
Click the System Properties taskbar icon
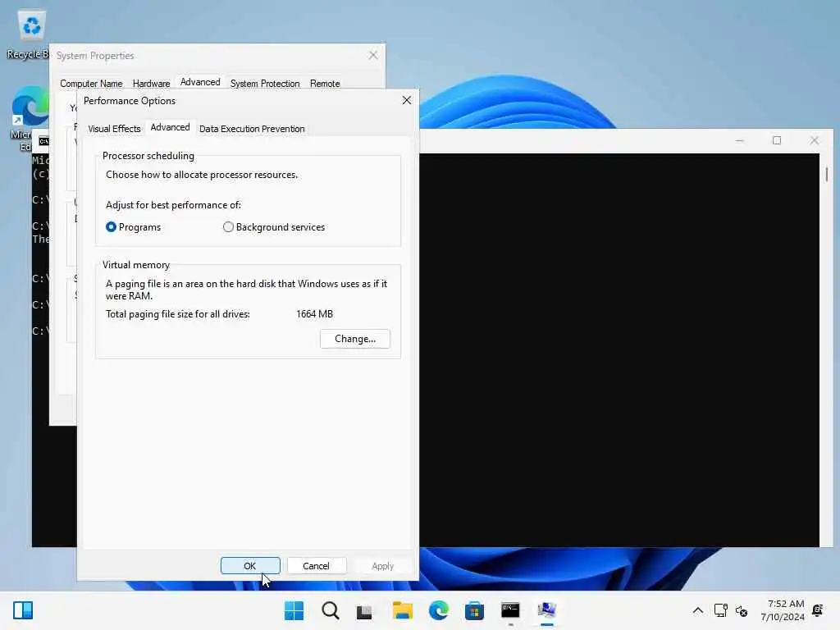tap(546, 610)
